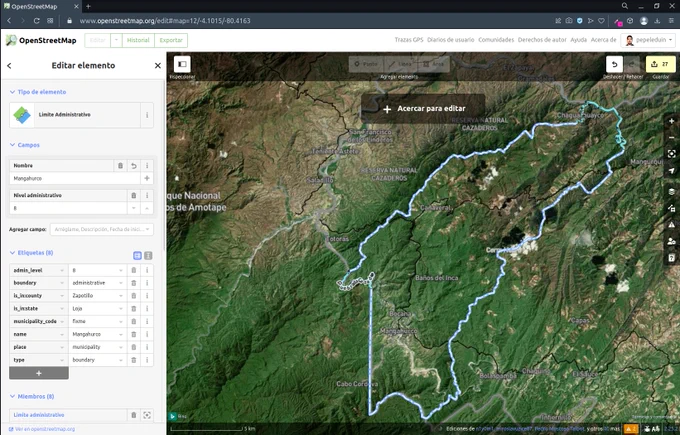Open is_in:county value Zapotillo dropdown
680x435 pixels.
121,296
